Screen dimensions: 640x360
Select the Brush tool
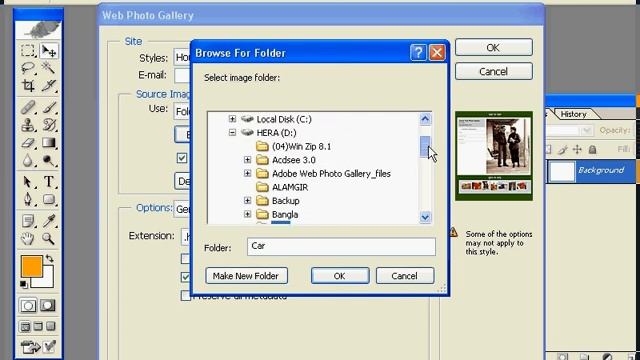pos(49,107)
